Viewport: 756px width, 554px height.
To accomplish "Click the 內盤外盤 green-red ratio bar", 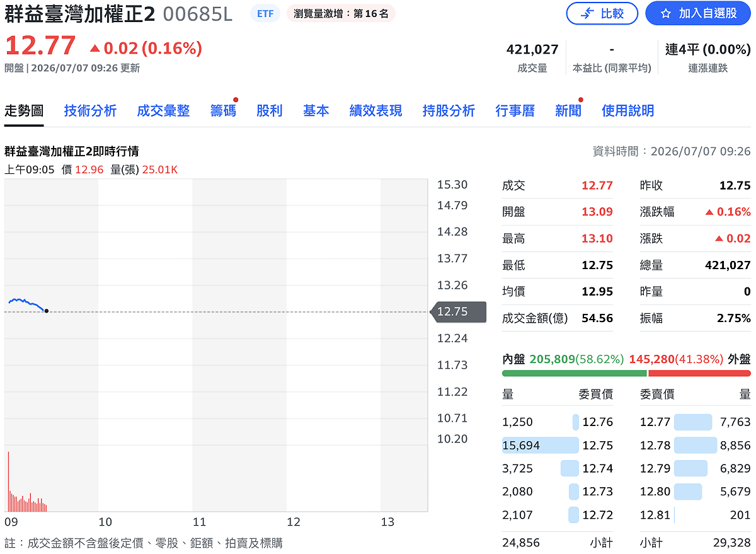I will 626,373.
